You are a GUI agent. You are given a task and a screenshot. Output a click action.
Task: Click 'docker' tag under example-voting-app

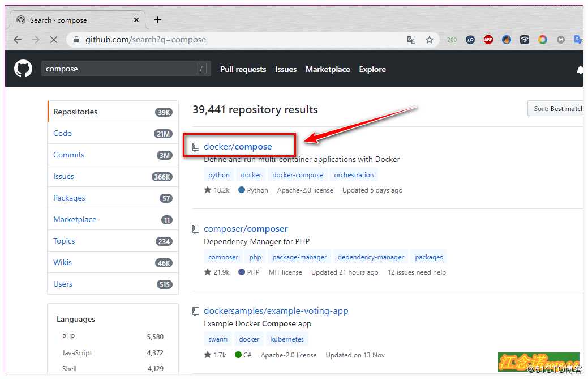click(x=249, y=339)
